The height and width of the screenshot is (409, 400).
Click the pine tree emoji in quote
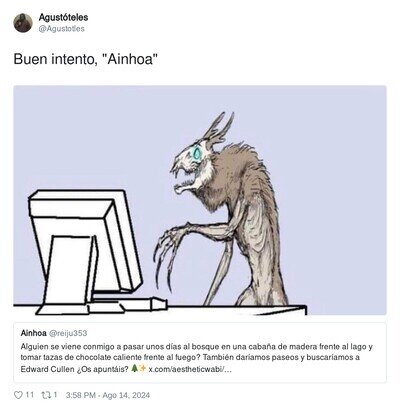pyautogui.click(x=134, y=369)
